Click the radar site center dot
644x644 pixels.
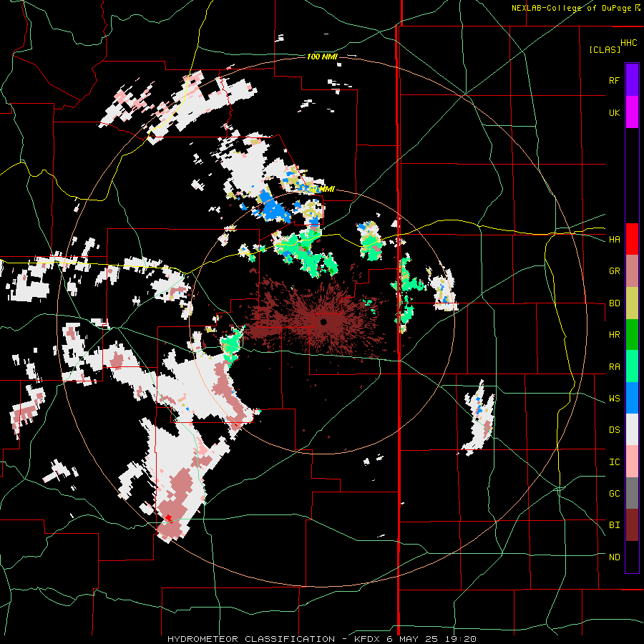pos(323,321)
